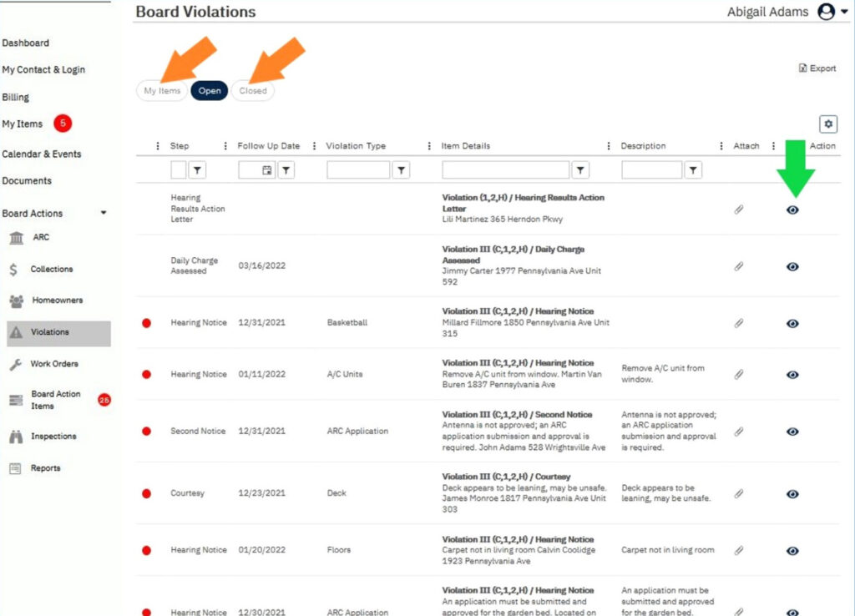
Task: Click the Millard Fillmore row red status dot
Action: coord(146,323)
